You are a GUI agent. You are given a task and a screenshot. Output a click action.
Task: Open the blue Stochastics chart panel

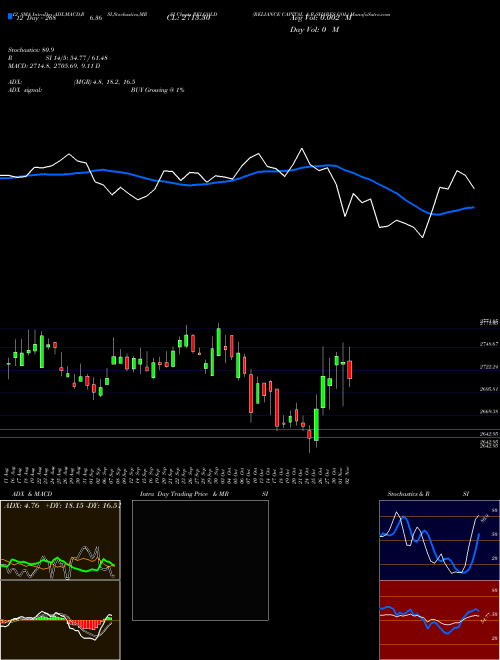click(439, 540)
